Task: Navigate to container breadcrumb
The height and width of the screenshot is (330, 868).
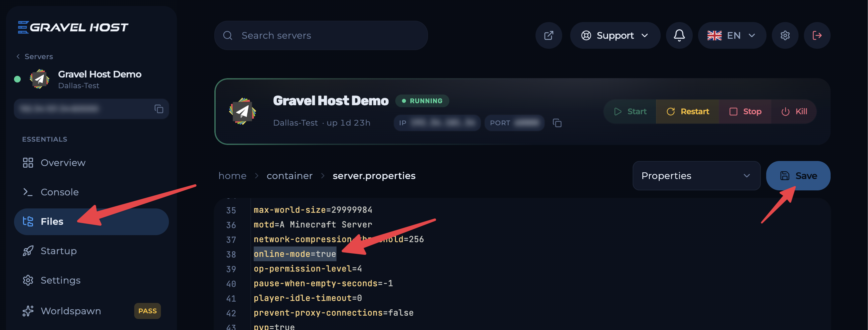Action: 289,176
